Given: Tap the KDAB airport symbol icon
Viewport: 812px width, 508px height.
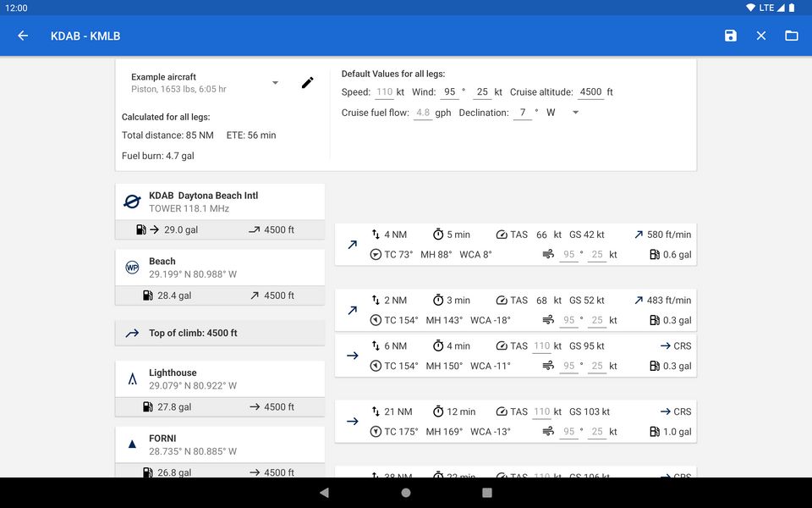Looking at the screenshot, I should [132, 202].
